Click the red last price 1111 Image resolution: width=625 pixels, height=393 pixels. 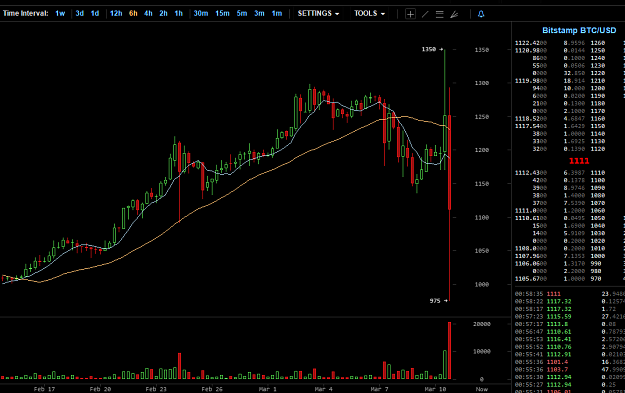[579, 161]
